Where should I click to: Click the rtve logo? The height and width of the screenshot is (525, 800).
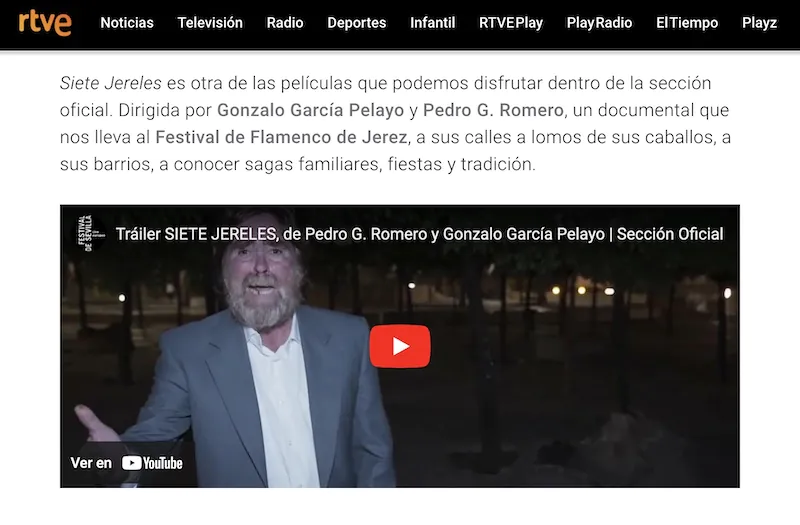pyautogui.click(x=45, y=23)
